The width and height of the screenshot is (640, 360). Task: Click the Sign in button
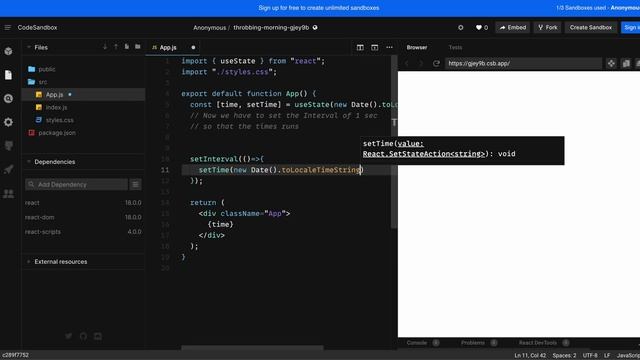tap(630, 27)
